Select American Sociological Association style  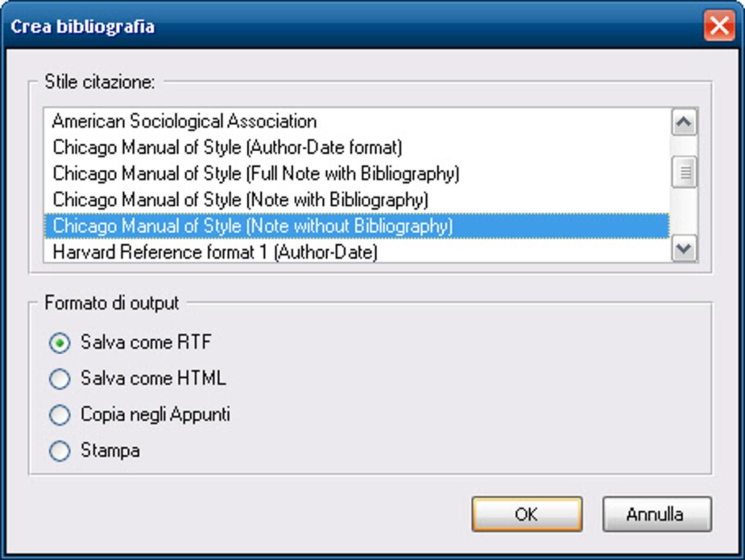click(185, 121)
